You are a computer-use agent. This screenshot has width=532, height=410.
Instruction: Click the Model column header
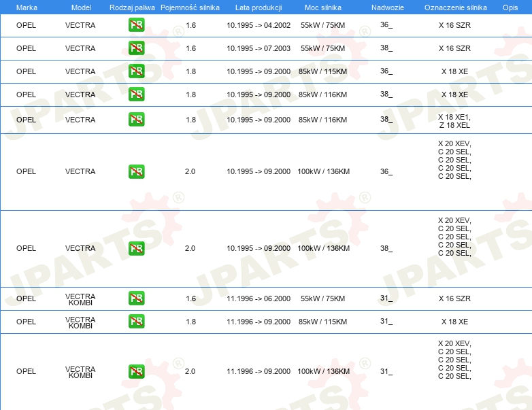81,7
